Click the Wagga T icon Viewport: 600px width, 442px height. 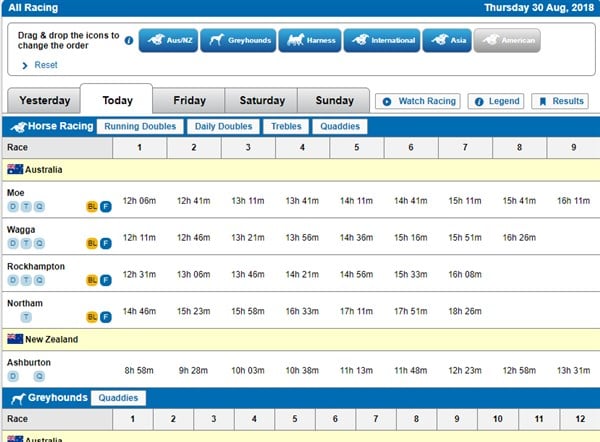point(26,243)
